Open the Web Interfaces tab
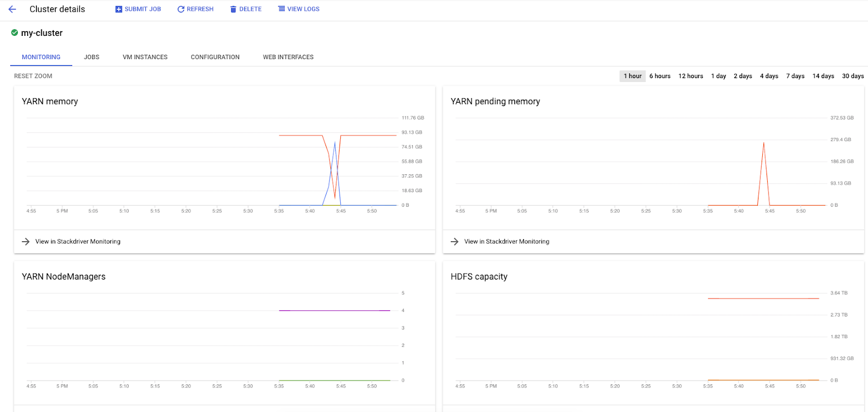The height and width of the screenshot is (412, 868). click(288, 57)
